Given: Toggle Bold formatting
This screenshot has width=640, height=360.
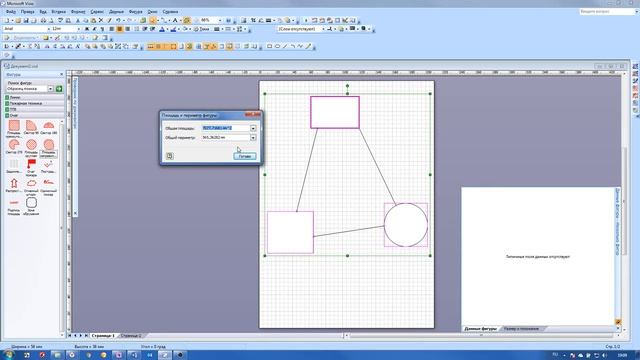Looking at the screenshot, I should click(87, 29).
